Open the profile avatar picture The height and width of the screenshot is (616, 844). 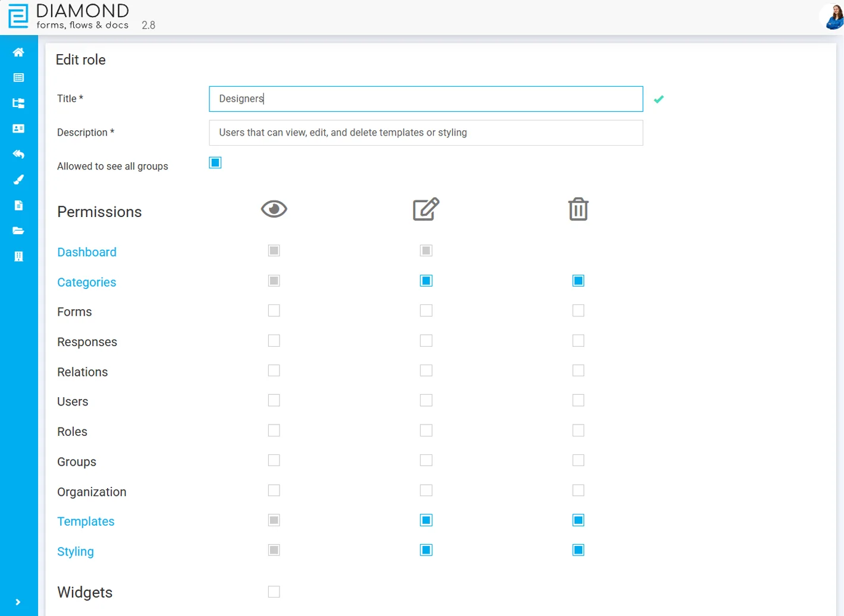point(832,17)
